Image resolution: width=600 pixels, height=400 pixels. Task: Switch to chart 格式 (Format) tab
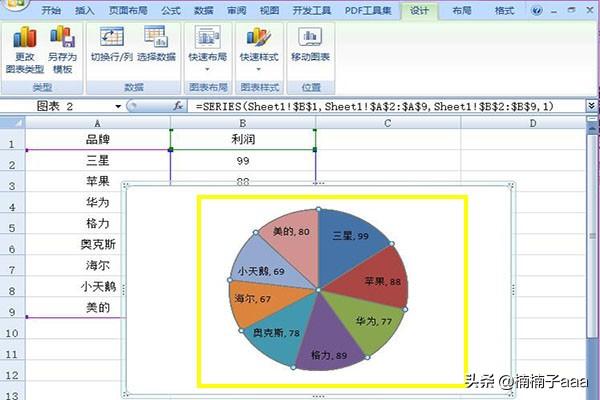tap(504, 10)
